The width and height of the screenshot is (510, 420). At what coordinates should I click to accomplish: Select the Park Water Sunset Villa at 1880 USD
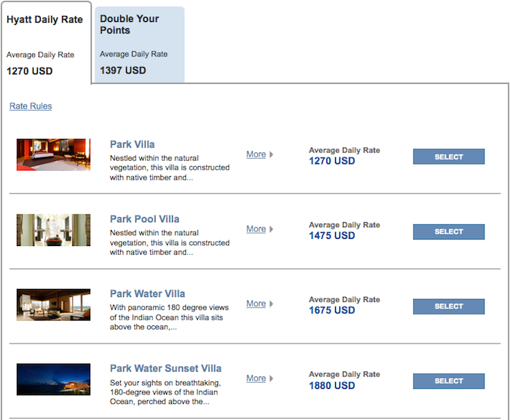448,381
